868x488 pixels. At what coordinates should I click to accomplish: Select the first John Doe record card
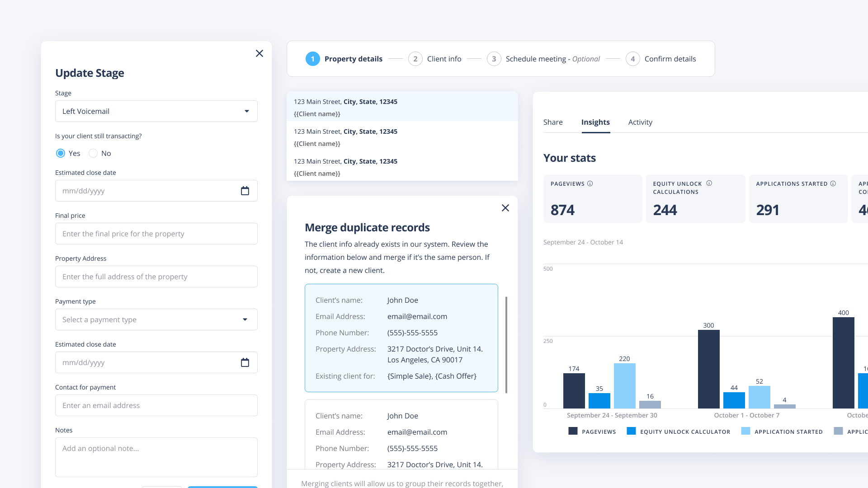401,338
